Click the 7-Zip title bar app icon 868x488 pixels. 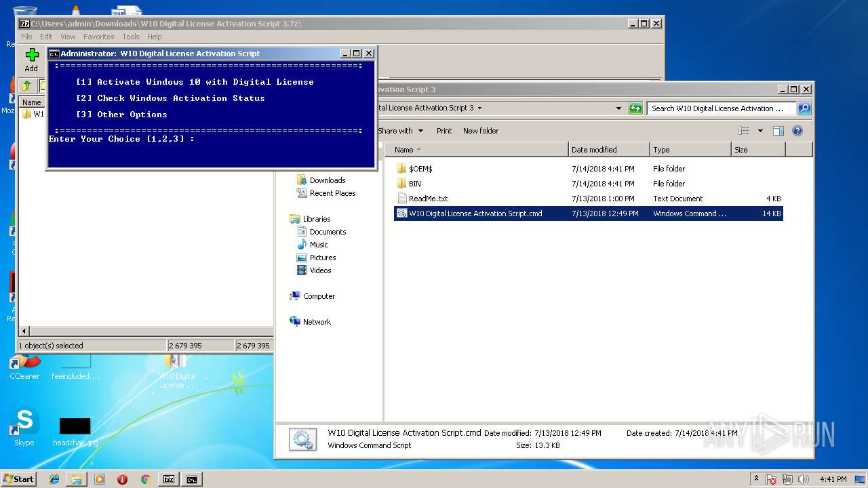coord(24,24)
